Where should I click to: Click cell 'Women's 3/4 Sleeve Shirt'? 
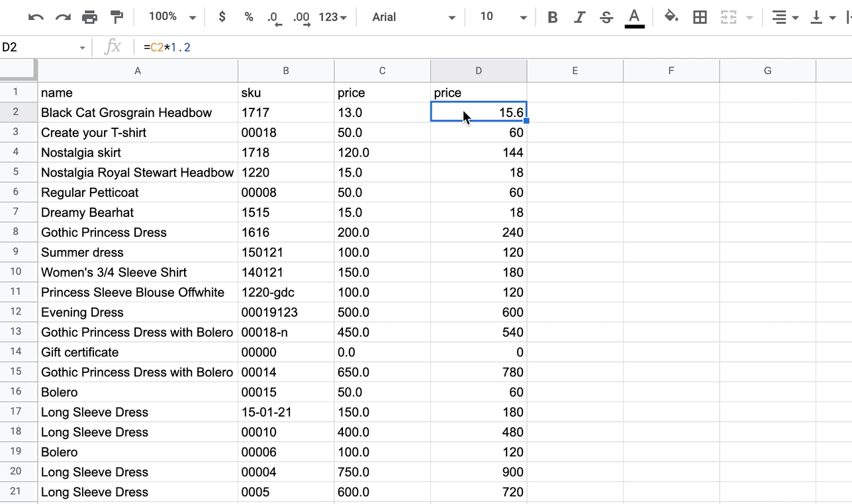[138, 272]
